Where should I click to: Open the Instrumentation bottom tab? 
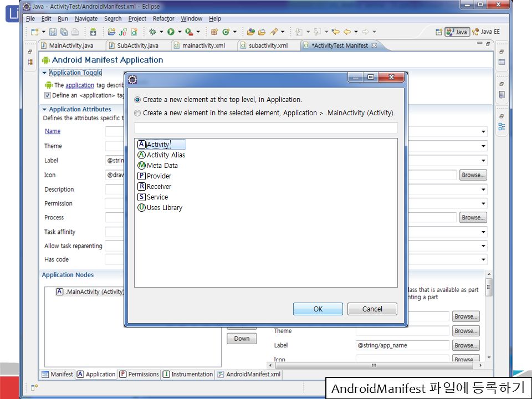(188, 374)
